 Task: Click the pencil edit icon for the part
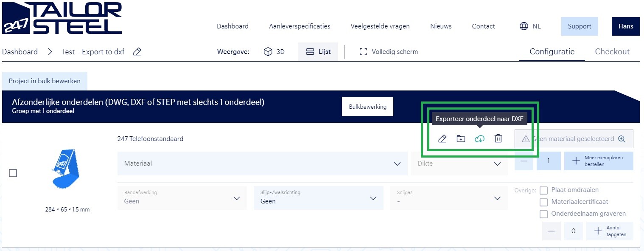coord(442,139)
